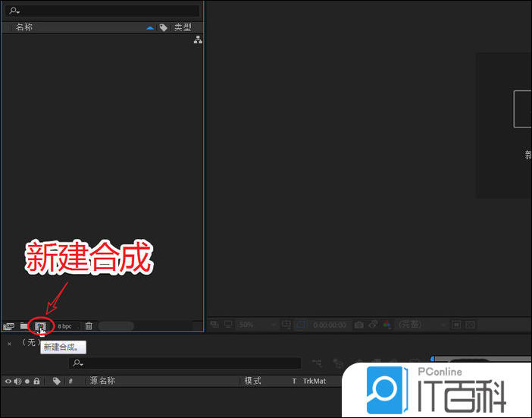This screenshot has width=532, height=418.
Task: Open the 50% magnification dropdown
Action: point(256,325)
